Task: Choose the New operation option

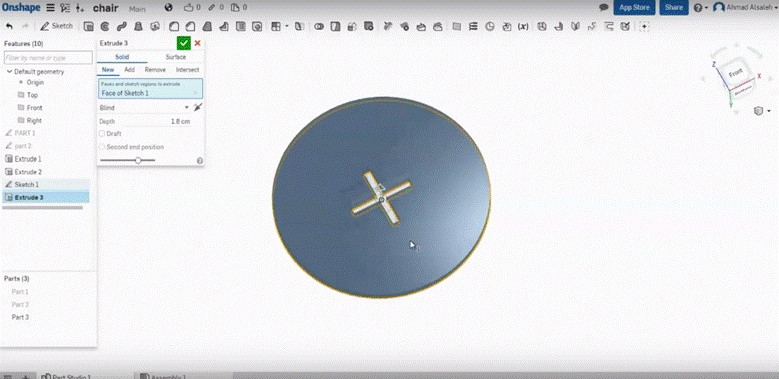Action: click(x=108, y=70)
